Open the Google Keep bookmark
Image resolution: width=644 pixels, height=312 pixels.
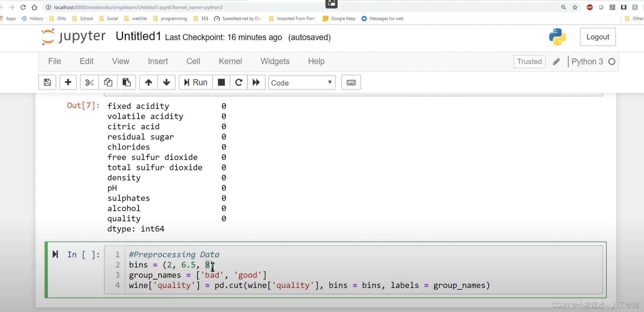tap(339, 19)
